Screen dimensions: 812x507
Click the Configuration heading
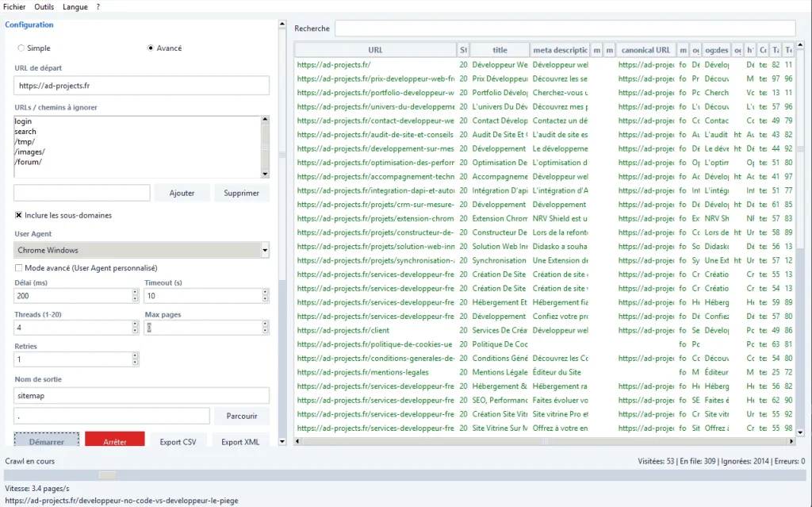tap(29, 25)
